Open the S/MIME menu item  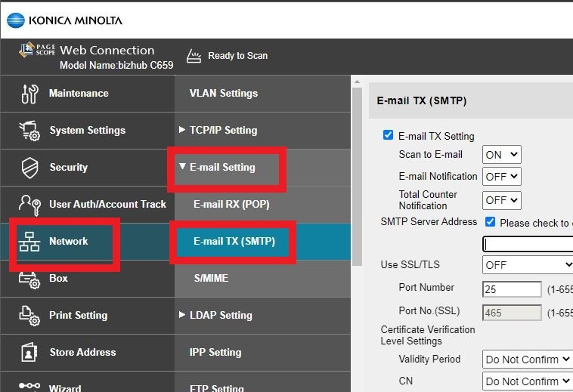click(211, 278)
